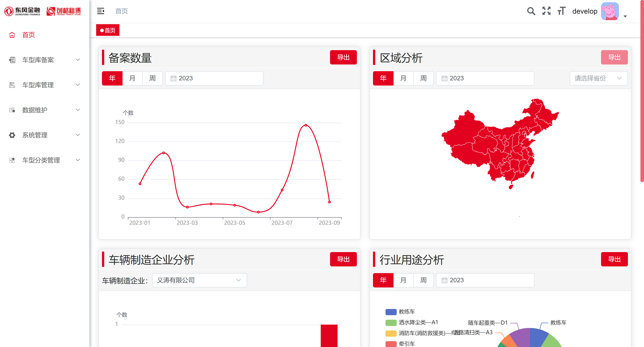Open the 义涛有限公司 manufacturer dropdown

click(x=199, y=280)
